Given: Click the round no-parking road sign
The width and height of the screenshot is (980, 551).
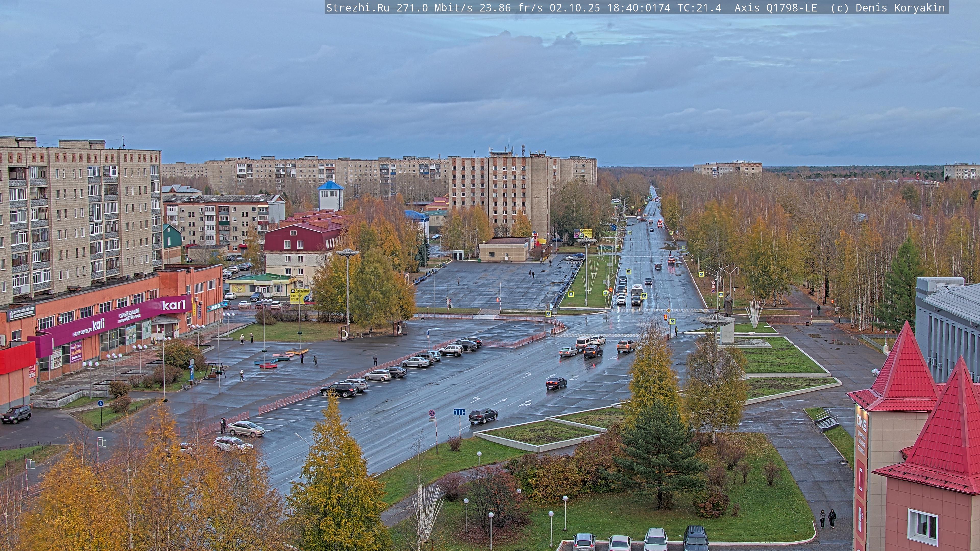Looking at the screenshot, I should click(432, 413).
